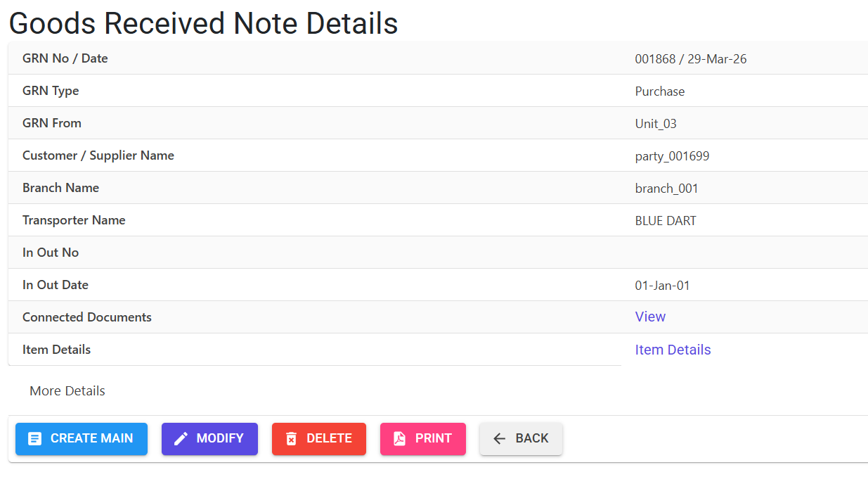This screenshot has width=868, height=484.
Task: Click the BACK button label
Action: pos(532,438)
